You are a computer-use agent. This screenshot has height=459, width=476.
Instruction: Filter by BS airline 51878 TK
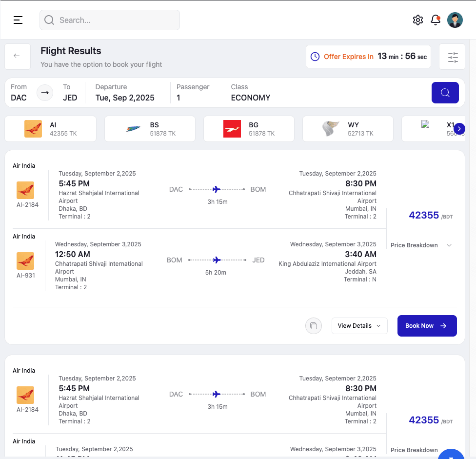click(x=150, y=129)
